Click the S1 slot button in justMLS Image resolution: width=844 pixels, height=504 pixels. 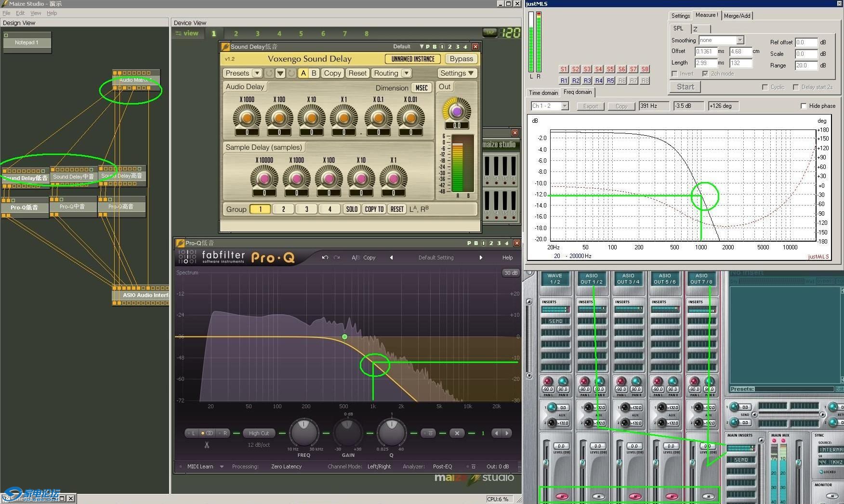click(564, 69)
